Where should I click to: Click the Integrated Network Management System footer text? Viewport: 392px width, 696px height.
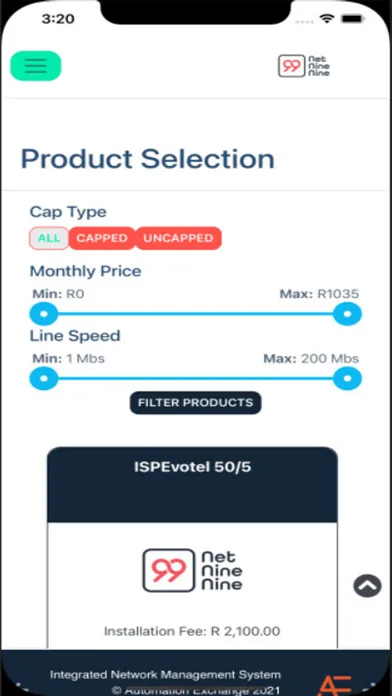point(165,675)
